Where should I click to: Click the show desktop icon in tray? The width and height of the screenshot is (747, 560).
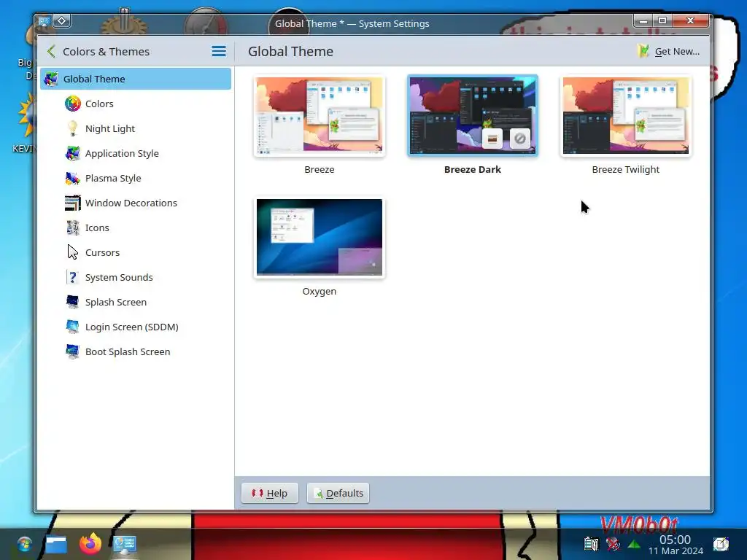point(721,543)
